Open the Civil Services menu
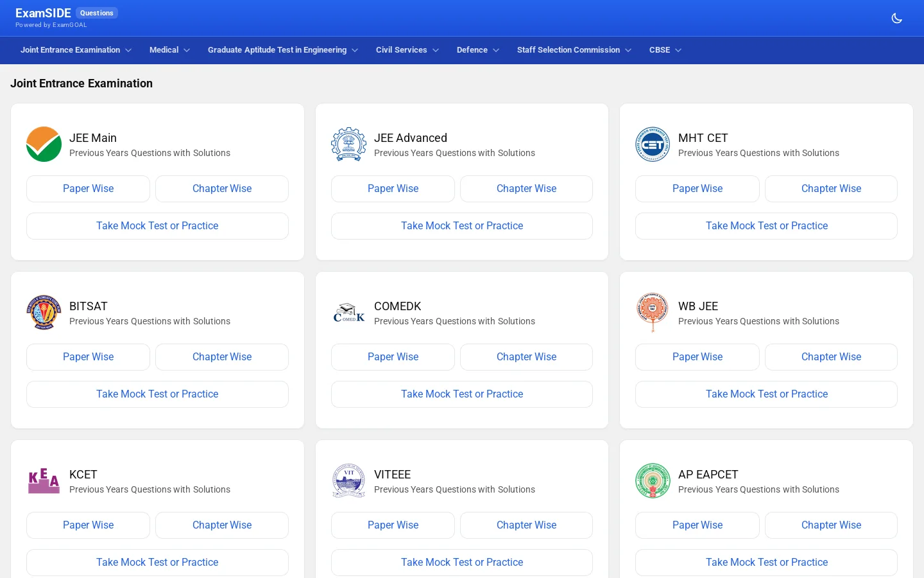924x578 pixels. click(x=407, y=50)
